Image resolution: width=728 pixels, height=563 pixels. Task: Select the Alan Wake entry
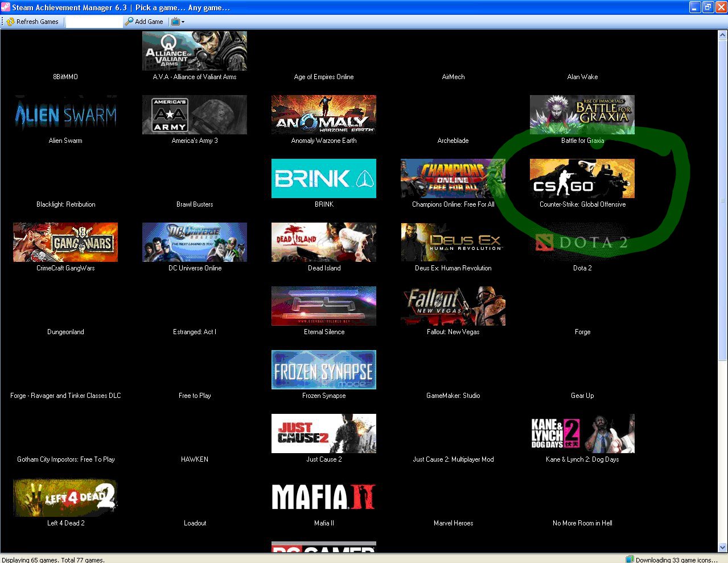pos(582,77)
